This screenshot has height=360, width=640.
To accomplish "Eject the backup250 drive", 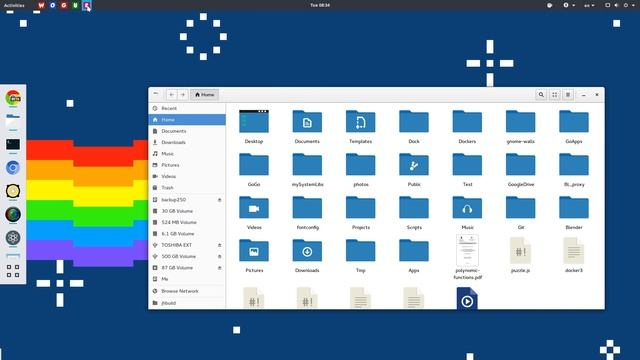I will pyautogui.click(x=219, y=200).
